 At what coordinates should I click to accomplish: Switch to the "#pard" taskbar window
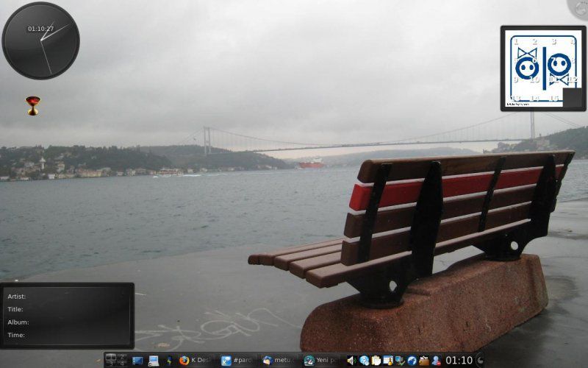237,361
